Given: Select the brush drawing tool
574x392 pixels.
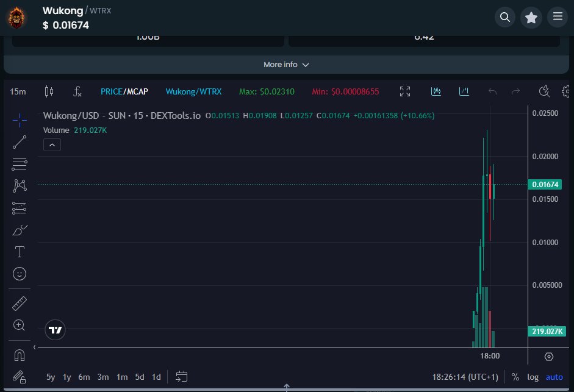Looking at the screenshot, I should coord(20,230).
